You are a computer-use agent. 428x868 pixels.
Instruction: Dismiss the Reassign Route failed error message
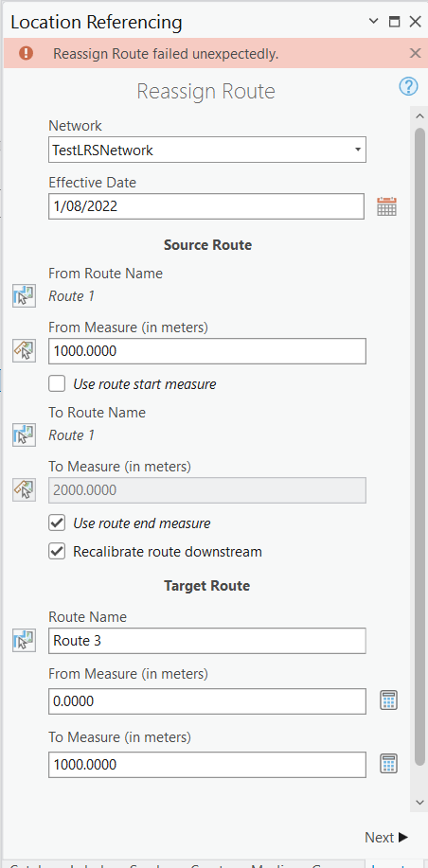point(415,53)
